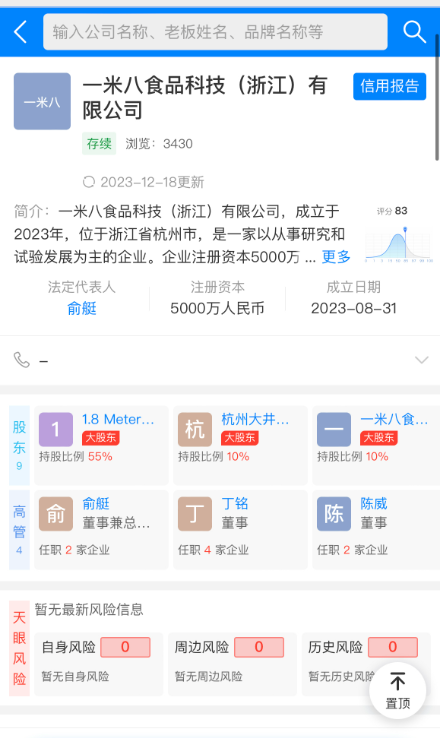Open the 天眼风险 risk section
This screenshot has height=738, width=440.
[x=19, y=648]
